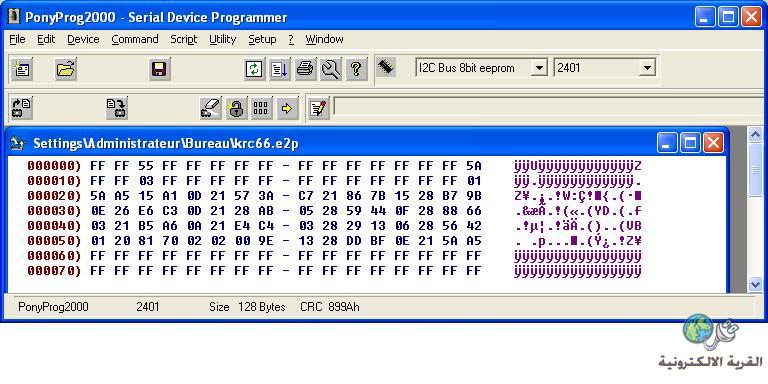Expand the 2401 device type dropdown
768x384 pixels.
647,68
